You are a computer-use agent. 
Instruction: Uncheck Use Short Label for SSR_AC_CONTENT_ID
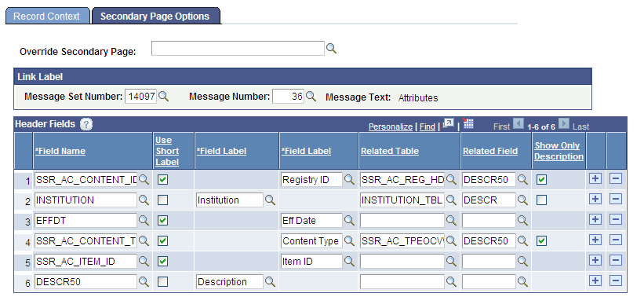pyautogui.click(x=163, y=180)
